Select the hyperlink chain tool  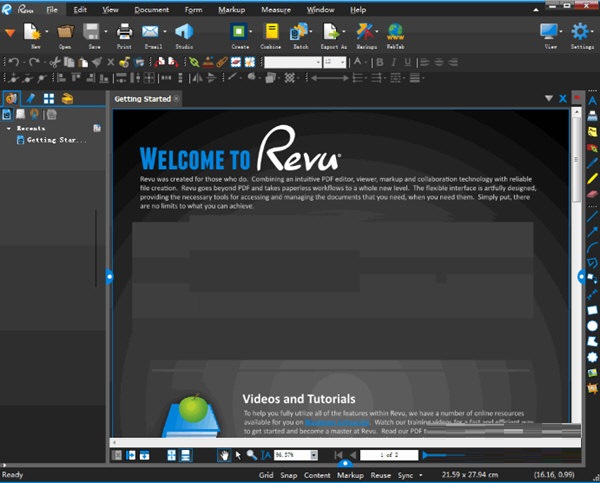194,62
